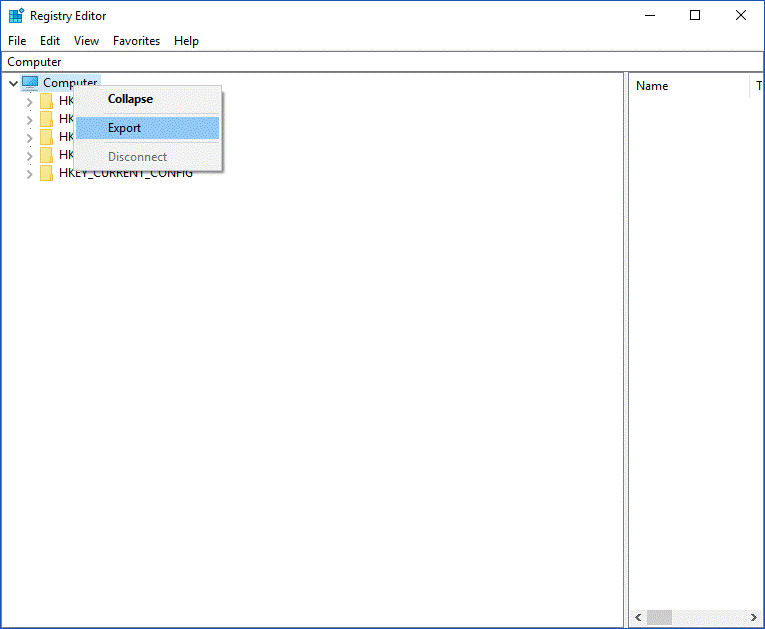Click the address bar showing Computer
The image size is (765, 629).
point(382,62)
